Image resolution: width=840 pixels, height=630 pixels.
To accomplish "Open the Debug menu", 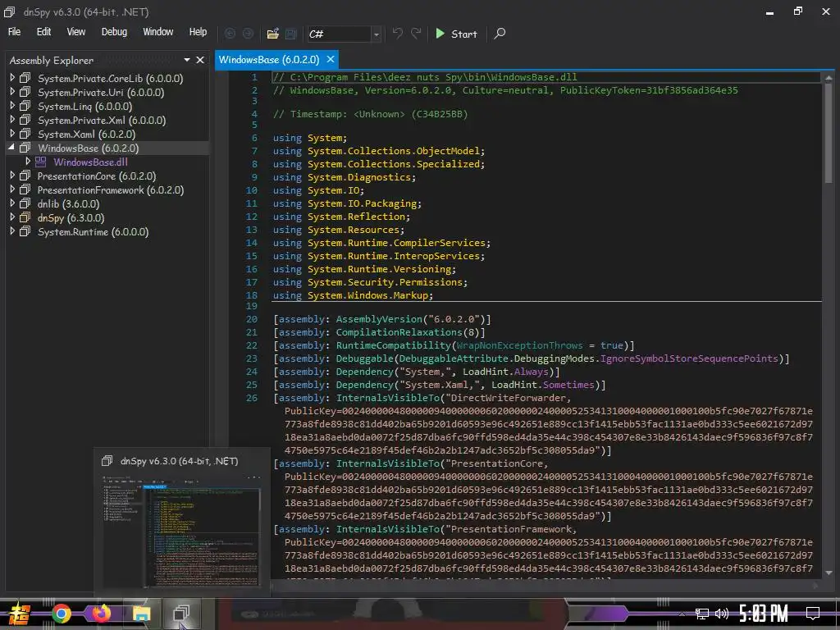I will click(x=114, y=32).
